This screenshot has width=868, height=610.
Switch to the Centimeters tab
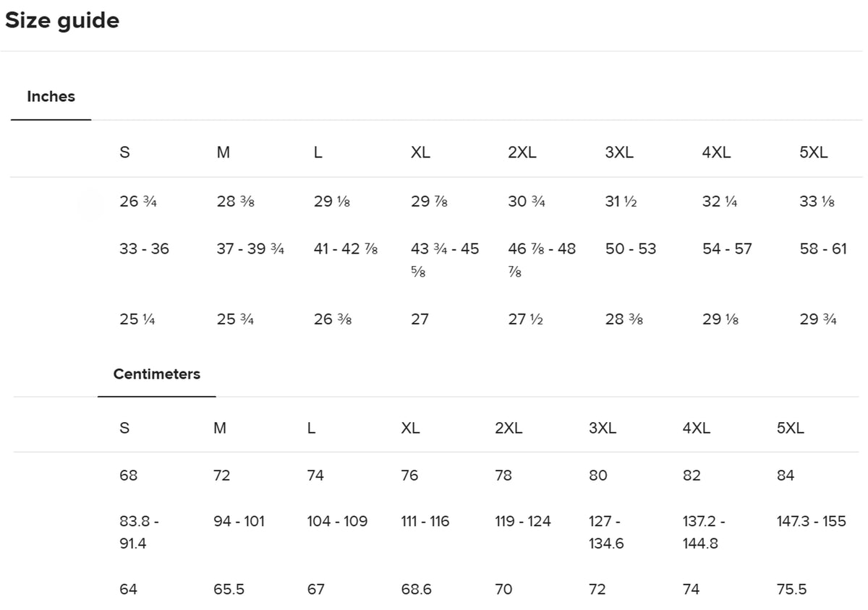pos(156,374)
